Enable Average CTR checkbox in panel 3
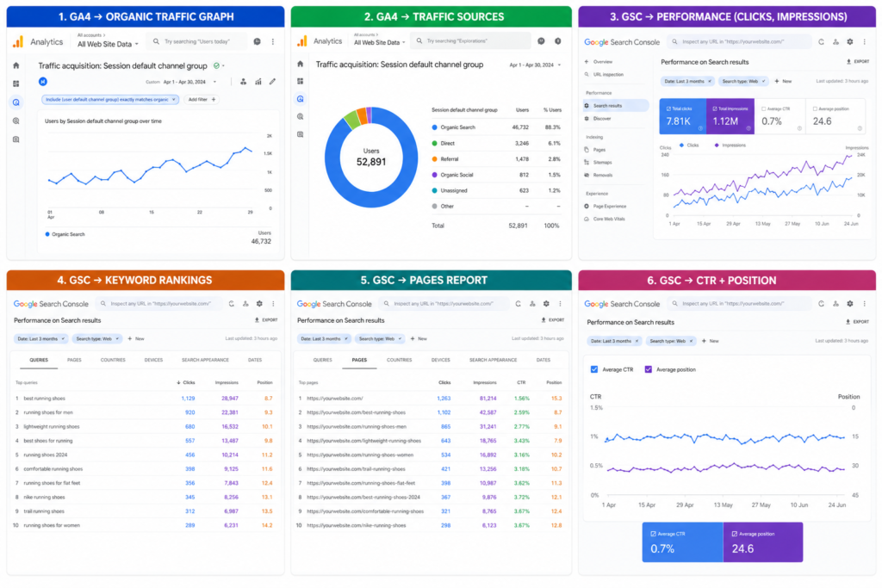 (x=763, y=108)
